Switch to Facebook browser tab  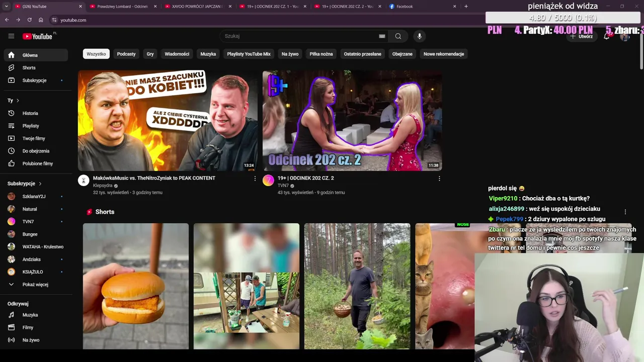pos(423,7)
